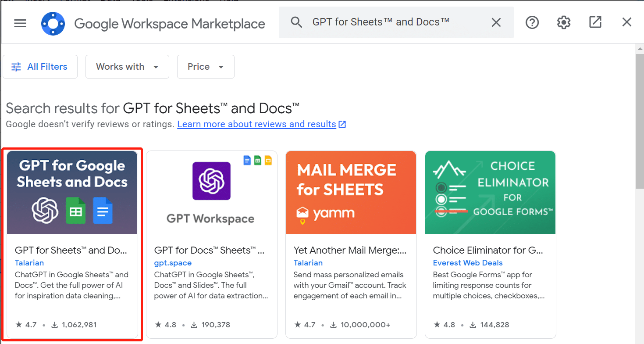Select GPT for Google Sheets and Docs thumbnail

[72, 192]
